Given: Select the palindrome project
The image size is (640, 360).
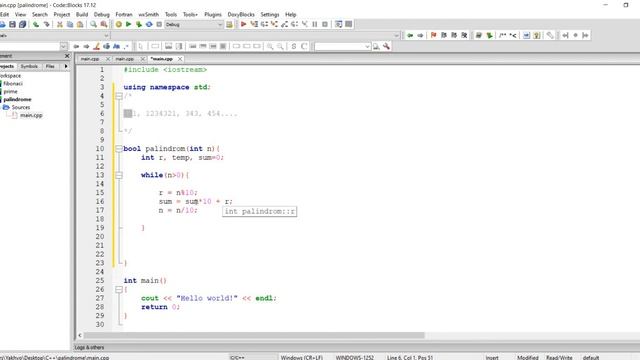Looking at the screenshot, I should tap(18, 99).
